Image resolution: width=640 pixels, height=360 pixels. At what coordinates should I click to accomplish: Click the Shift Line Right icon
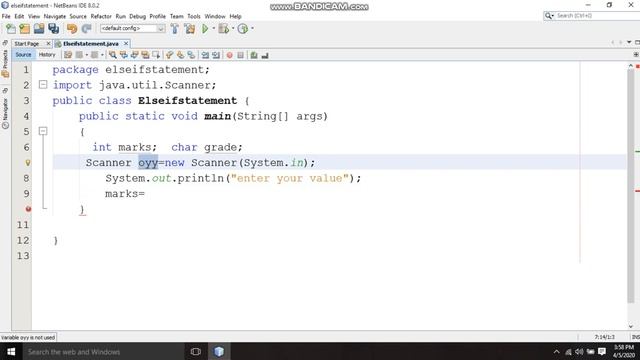(216, 55)
